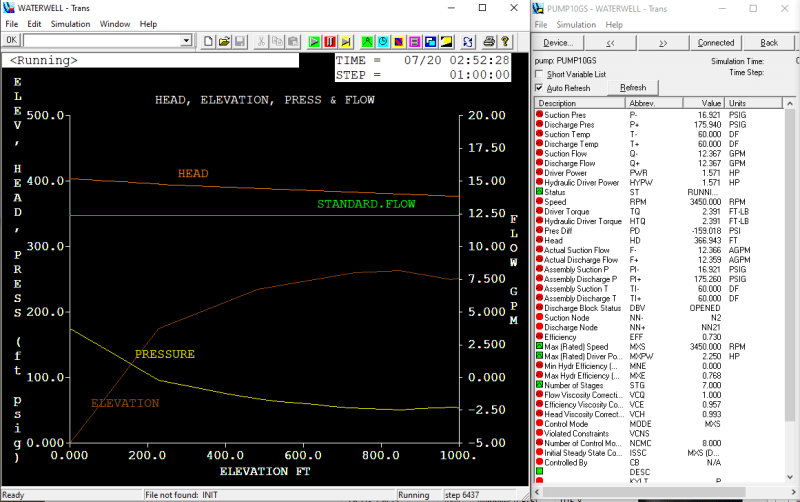Click the green network diagram icon

367,42
